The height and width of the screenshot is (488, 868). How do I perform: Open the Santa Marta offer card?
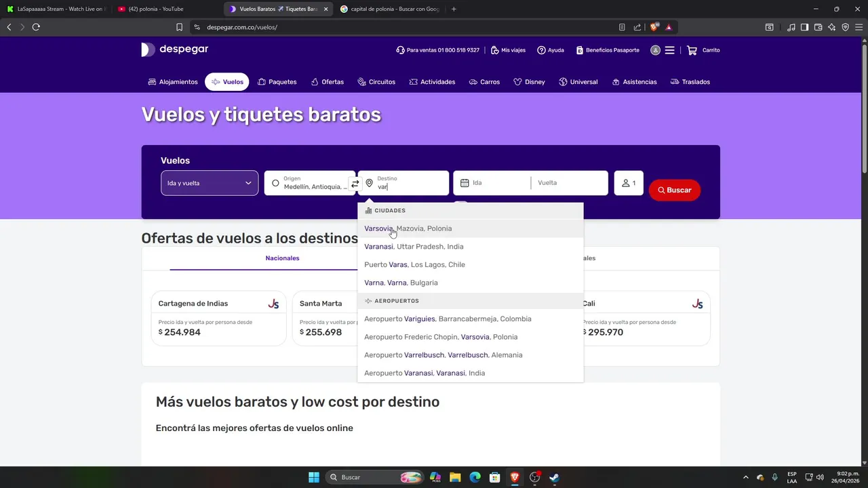[325, 319]
